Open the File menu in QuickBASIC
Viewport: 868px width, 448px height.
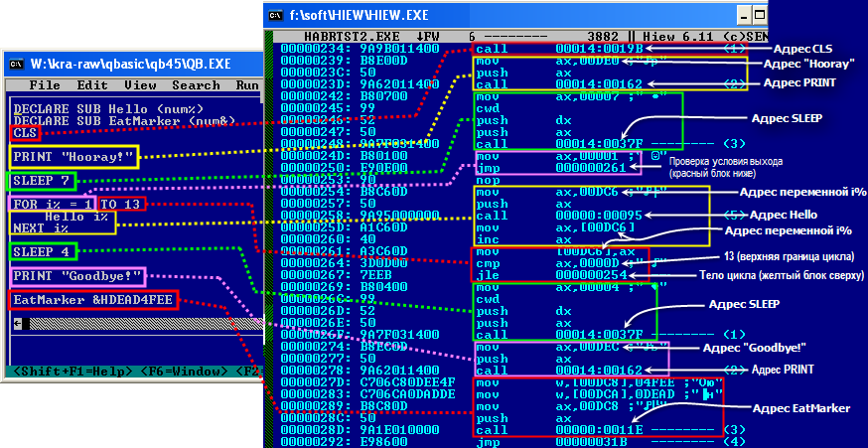point(45,85)
